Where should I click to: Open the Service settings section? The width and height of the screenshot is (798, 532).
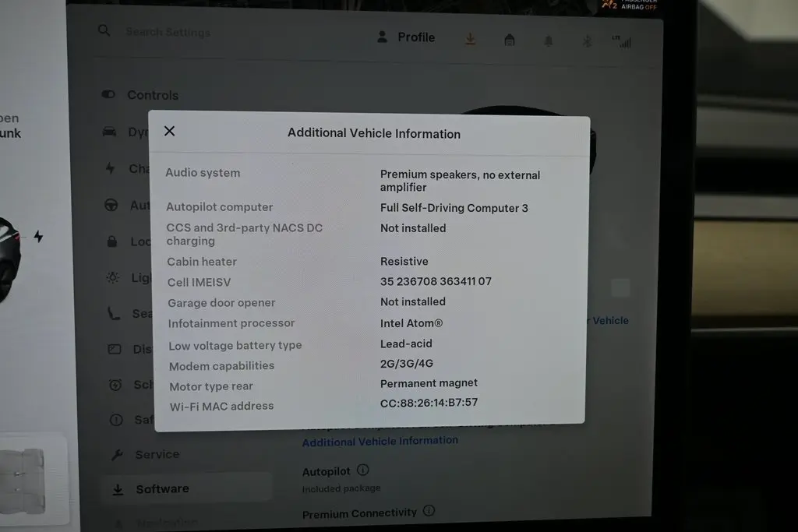pos(147,454)
